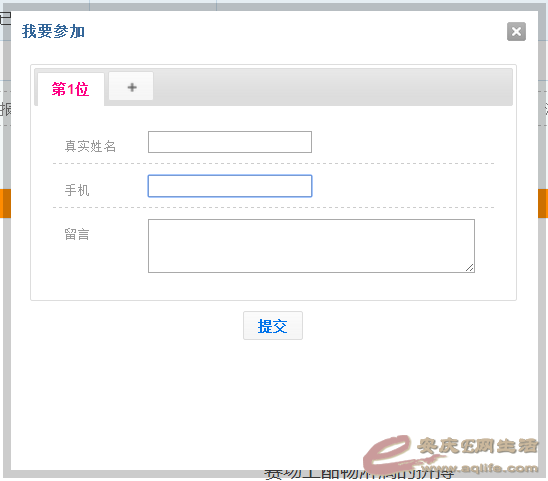Click inside the 留言 message textarea
Image resolution: width=548 pixels, height=481 pixels.
[311, 246]
